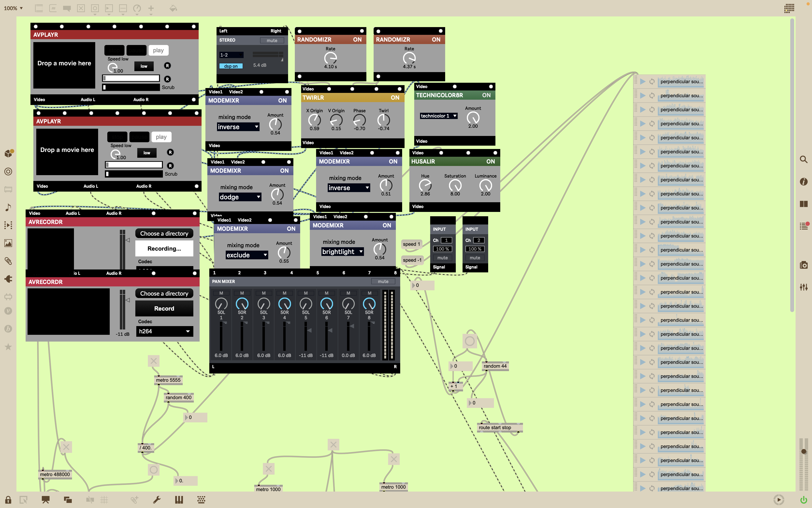
Task: Open the audio files music note sidebar icon
Action: [x=8, y=207]
